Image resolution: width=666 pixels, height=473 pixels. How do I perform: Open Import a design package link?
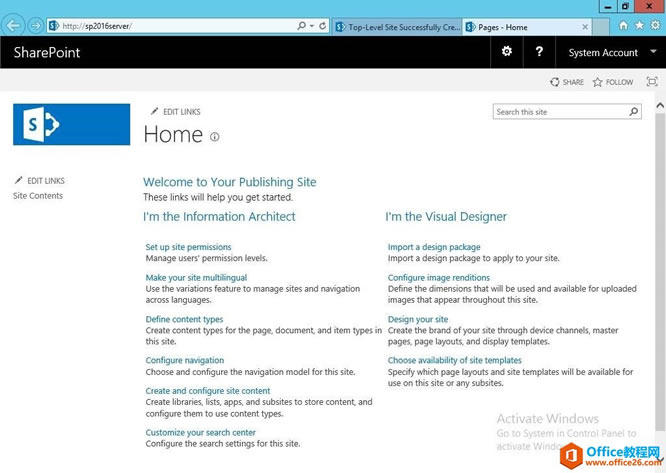pyautogui.click(x=434, y=247)
